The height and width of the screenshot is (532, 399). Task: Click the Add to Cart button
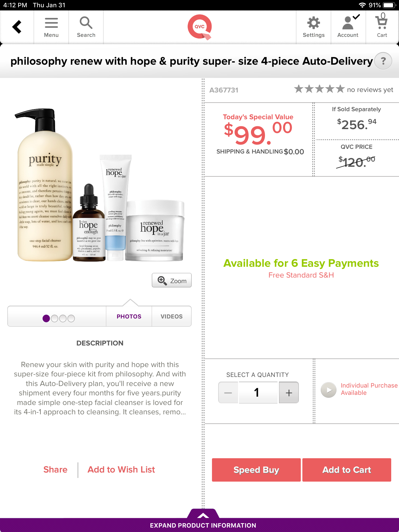click(x=347, y=470)
